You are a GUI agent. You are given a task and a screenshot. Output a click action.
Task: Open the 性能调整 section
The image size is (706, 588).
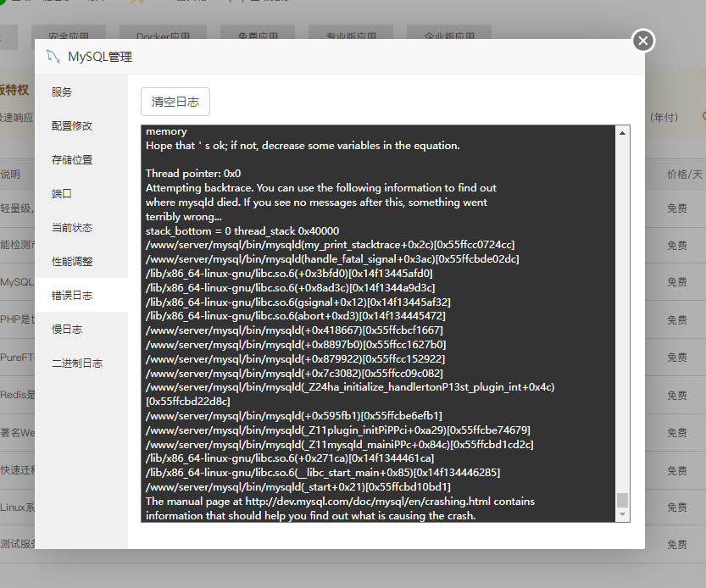(81, 261)
